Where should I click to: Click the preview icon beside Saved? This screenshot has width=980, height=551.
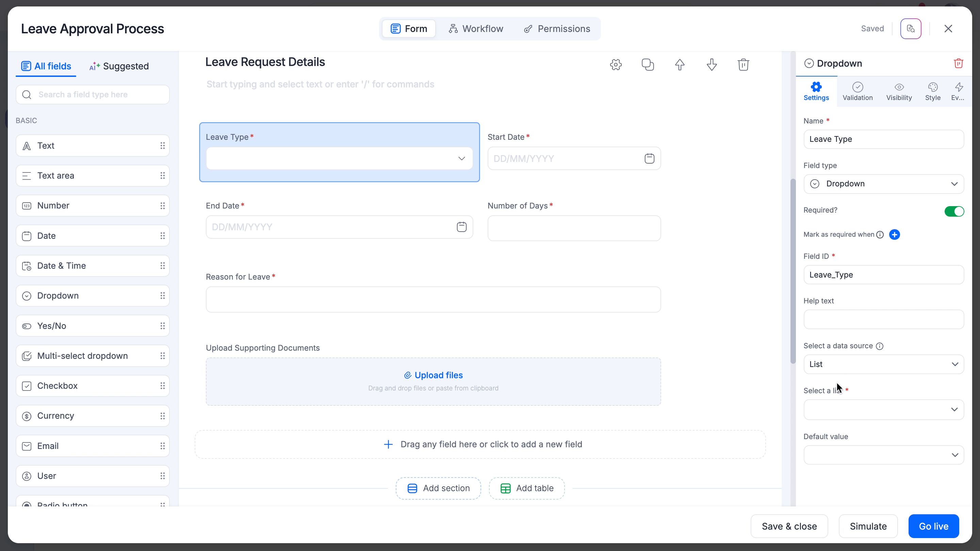point(910,29)
